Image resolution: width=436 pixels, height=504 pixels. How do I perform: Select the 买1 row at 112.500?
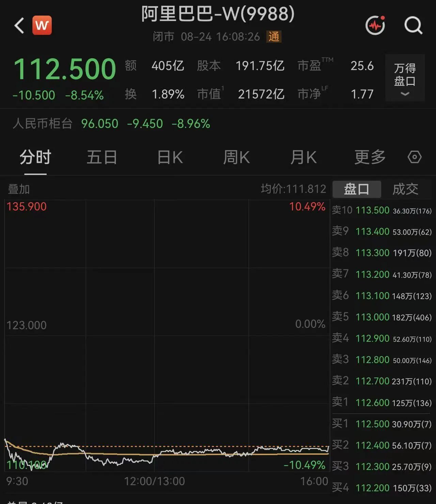click(382, 424)
